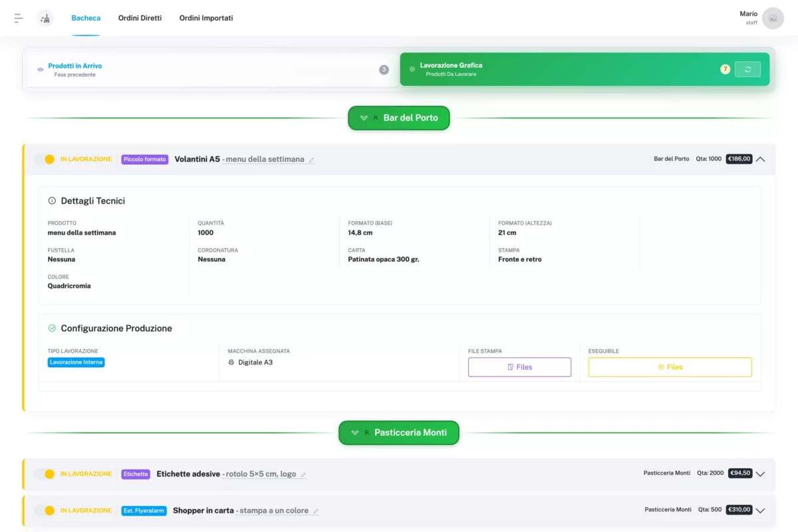The width and height of the screenshot is (798, 532).
Task: Click the refresh button in Lavorazione Grafica
Action: pos(747,69)
